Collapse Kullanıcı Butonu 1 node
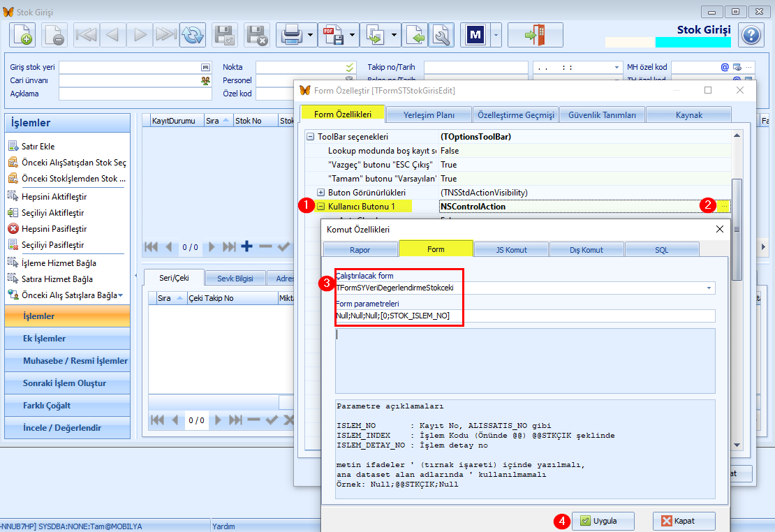Screen dimensions: 775x532 click(320, 207)
